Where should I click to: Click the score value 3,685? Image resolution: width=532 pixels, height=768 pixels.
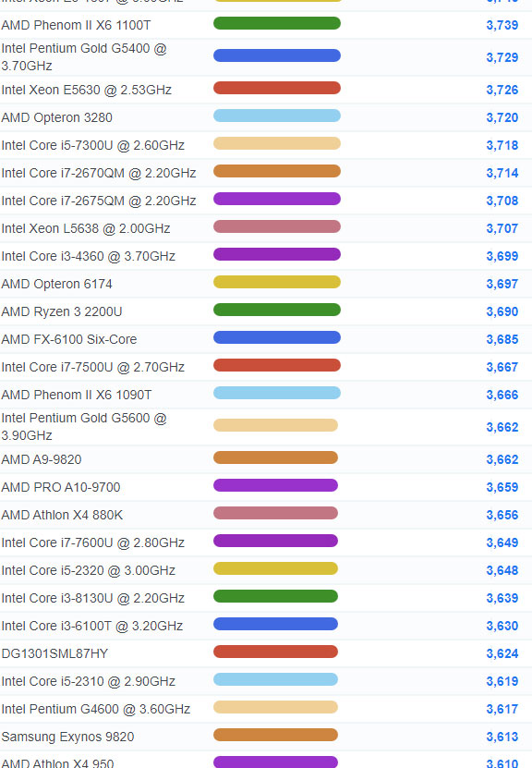click(502, 339)
